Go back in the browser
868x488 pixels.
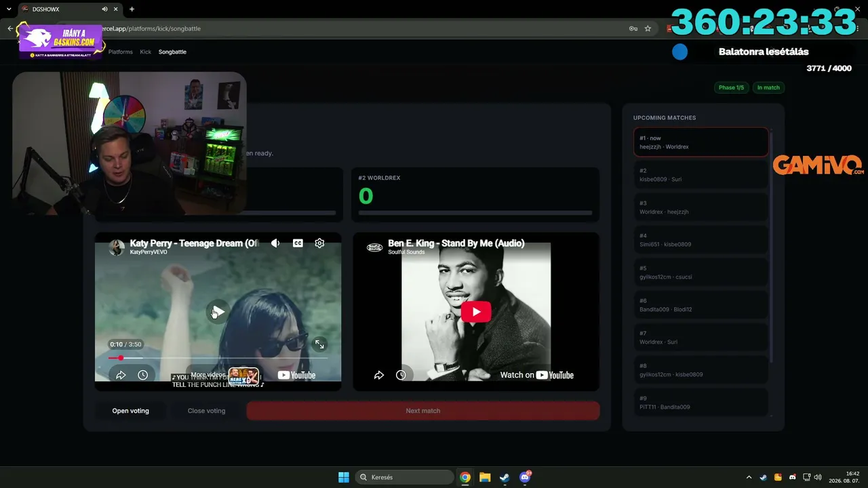[x=10, y=28]
